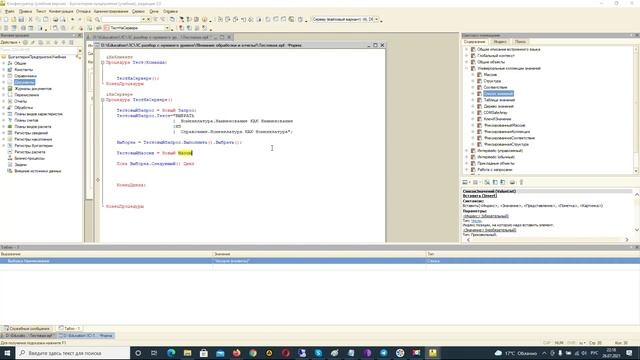This screenshot has width=640, height=360.
Task: Click the Значение column header in Табло
Action: pyautogui.click(x=319, y=254)
